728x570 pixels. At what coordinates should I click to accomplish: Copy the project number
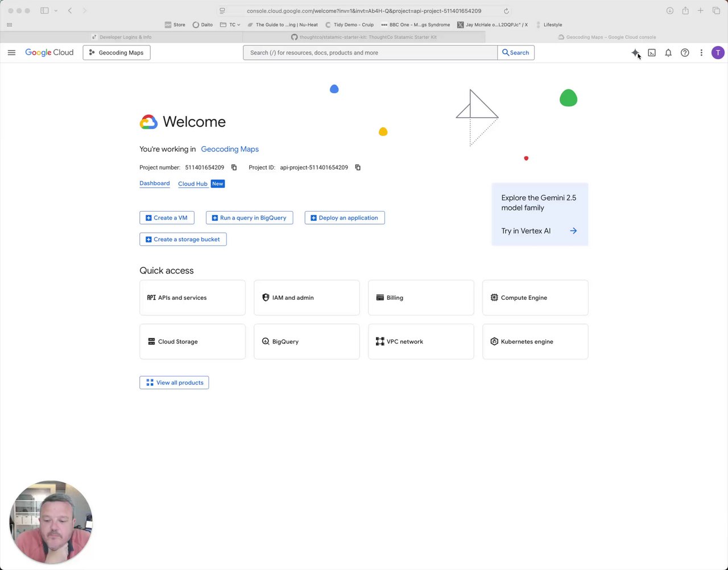click(x=234, y=167)
